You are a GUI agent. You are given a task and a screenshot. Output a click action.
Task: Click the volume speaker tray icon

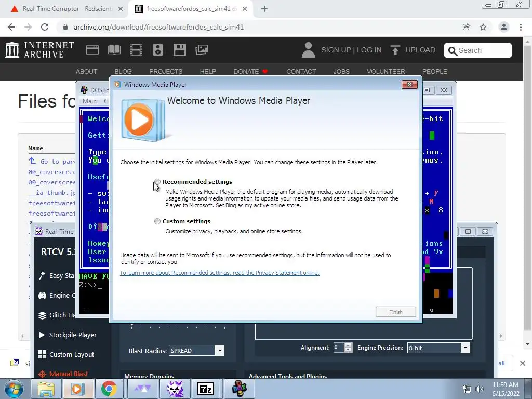[480, 389]
